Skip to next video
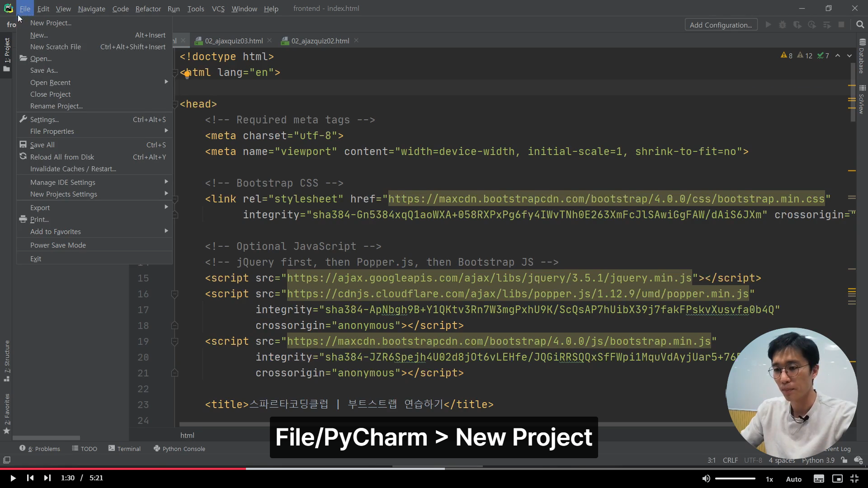The image size is (868, 488). point(47,478)
